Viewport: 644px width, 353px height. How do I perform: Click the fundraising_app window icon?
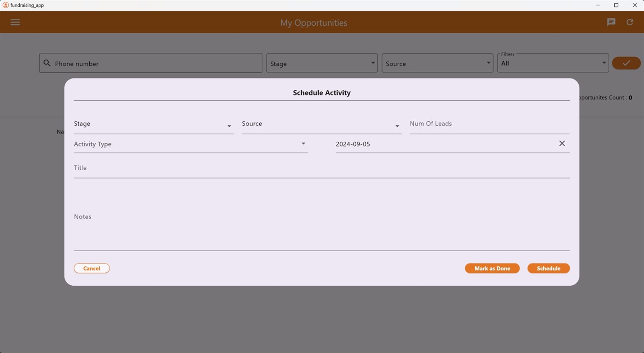[x=5, y=5]
